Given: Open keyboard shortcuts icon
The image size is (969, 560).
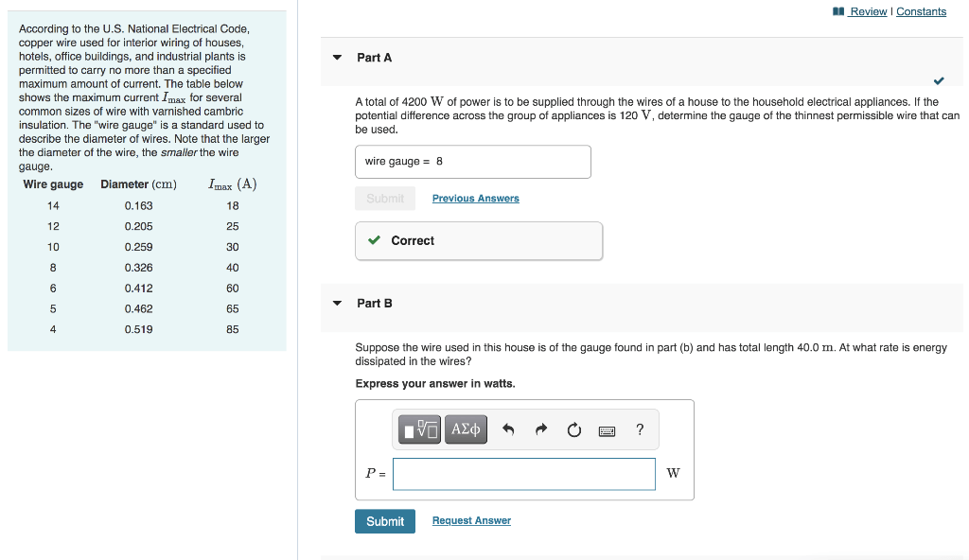Looking at the screenshot, I should pyautogui.click(x=607, y=431).
